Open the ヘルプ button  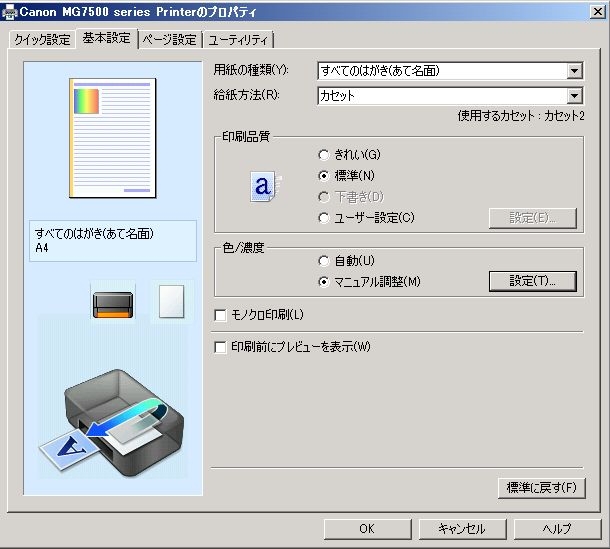coord(557,529)
